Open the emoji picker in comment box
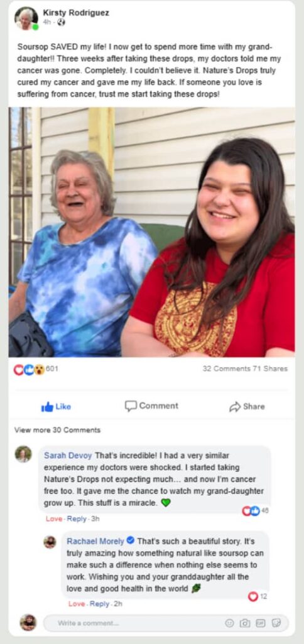 click(229, 623)
